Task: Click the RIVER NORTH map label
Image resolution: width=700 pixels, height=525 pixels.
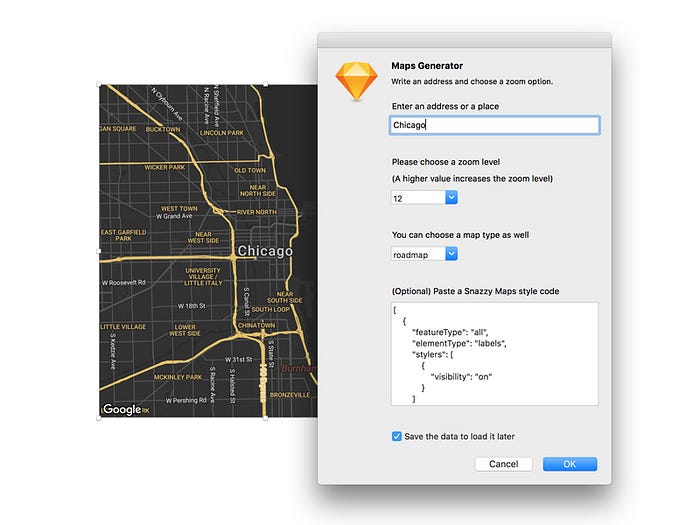Action: (x=257, y=212)
